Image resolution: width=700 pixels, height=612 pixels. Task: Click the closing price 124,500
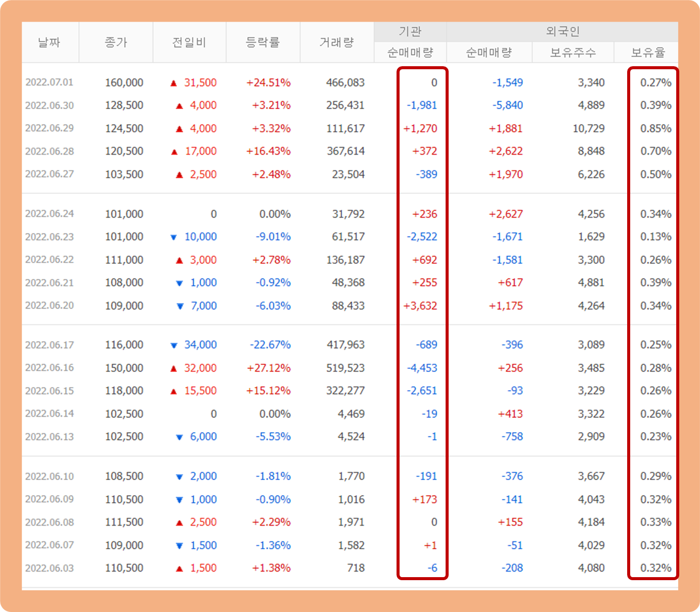tap(124, 128)
